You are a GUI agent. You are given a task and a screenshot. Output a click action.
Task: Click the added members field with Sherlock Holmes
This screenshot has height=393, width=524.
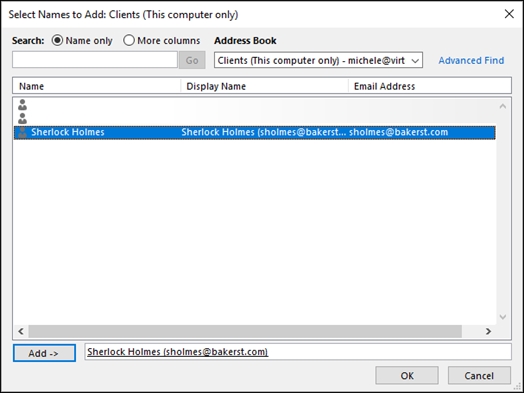(x=298, y=352)
